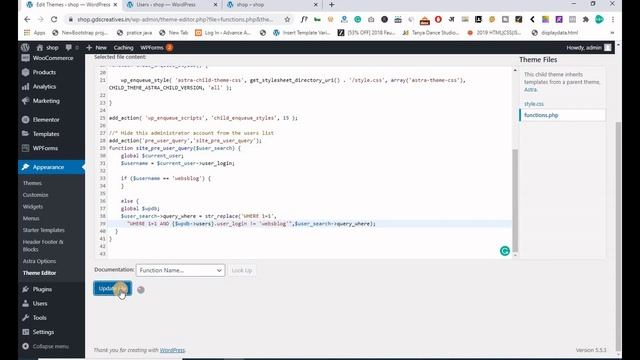The image size is (640, 360).
Task: Click the WordPress footer link
Action: click(x=172, y=350)
